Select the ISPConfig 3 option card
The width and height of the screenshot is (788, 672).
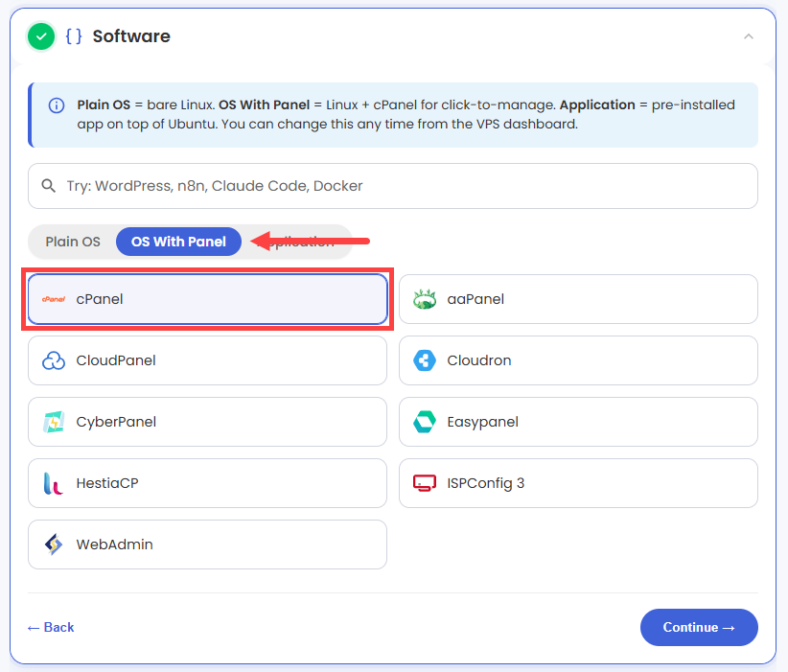click(578, 483)
